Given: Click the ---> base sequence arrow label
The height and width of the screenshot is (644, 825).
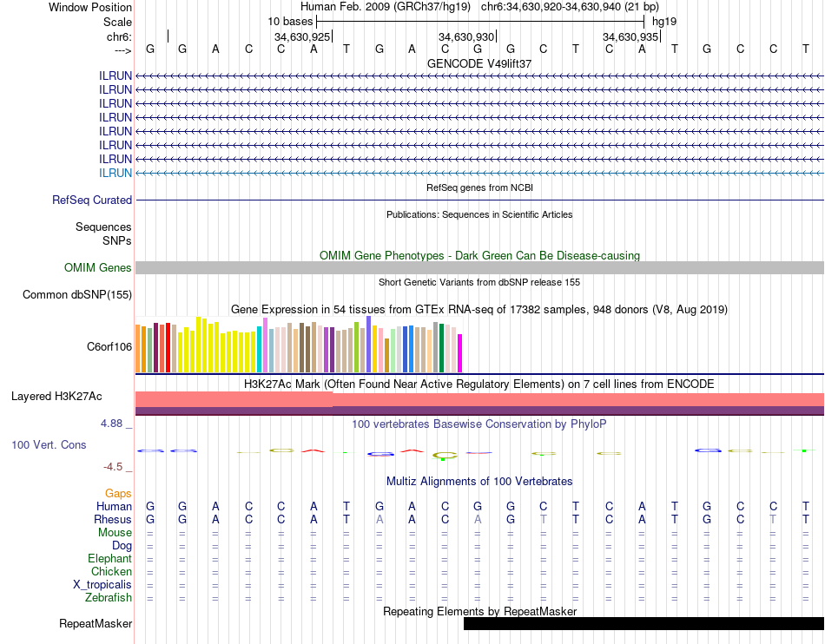Looking at the screenshot, I should coord(122,50).
